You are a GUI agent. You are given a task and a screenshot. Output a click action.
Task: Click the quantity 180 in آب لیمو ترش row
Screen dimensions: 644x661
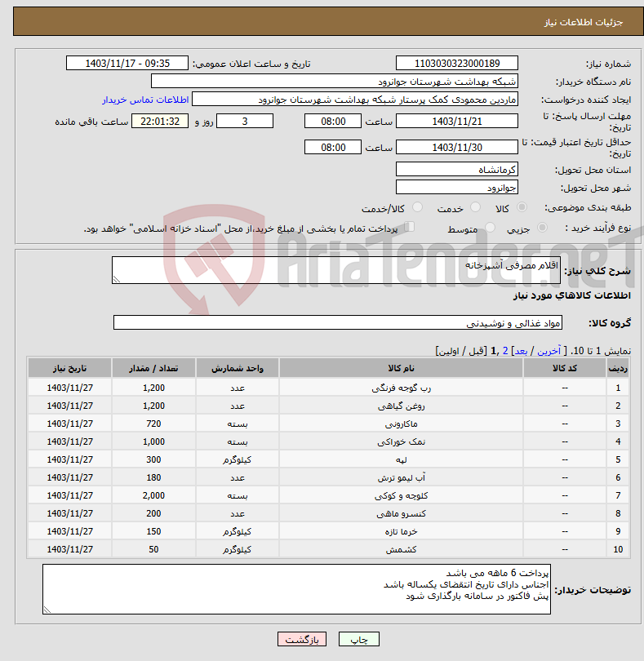tap(153, 477)
